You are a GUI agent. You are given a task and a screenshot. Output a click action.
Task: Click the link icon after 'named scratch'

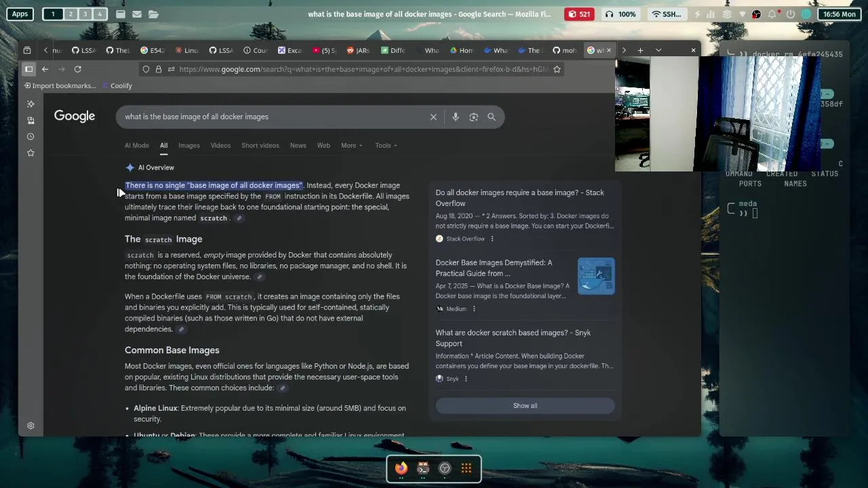[x=239, y=218]
